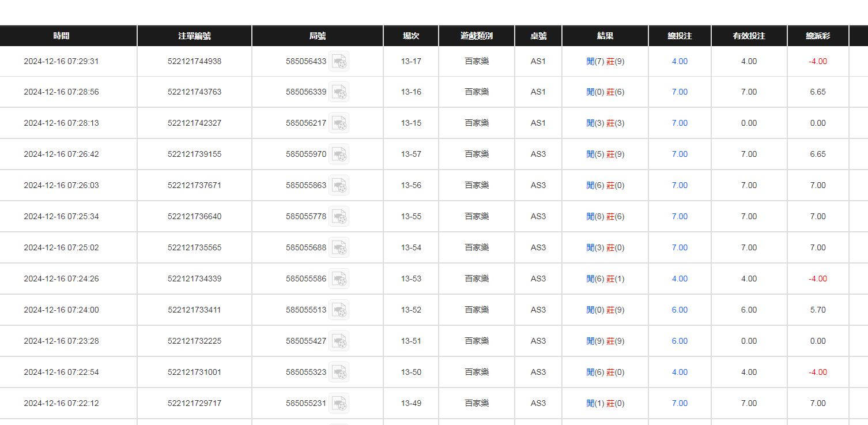Click replay icon for round 585056217
This screenshot has width=868, height=425.
[x=339, y=123]
